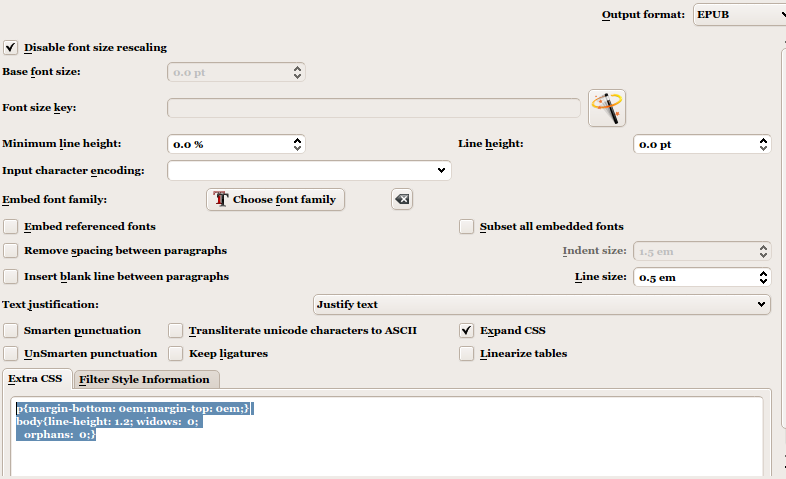Click the Minimum line height spinner

click(x=234, y=144)
